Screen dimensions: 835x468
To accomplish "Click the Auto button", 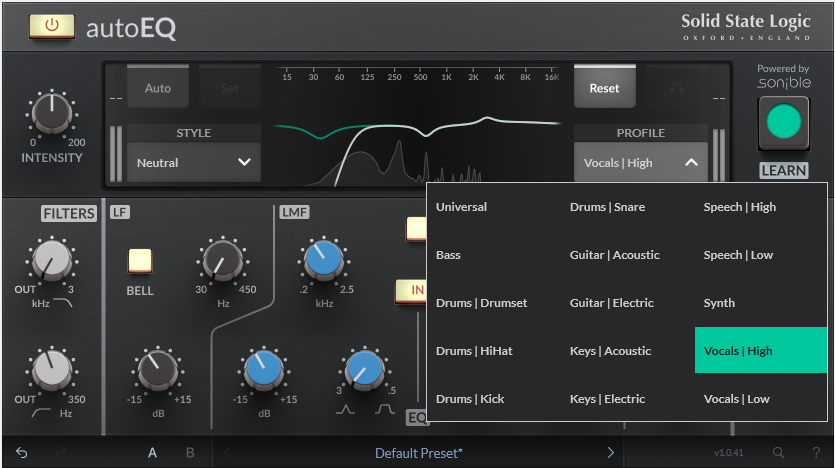I will pyautogui.click(x=158, y=88).
